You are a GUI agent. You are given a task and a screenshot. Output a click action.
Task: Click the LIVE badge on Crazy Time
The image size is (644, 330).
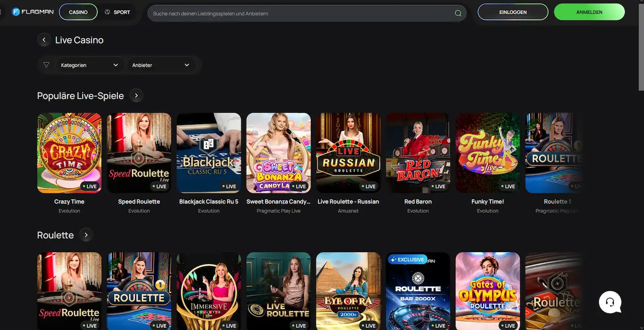[x=90, y=187]
